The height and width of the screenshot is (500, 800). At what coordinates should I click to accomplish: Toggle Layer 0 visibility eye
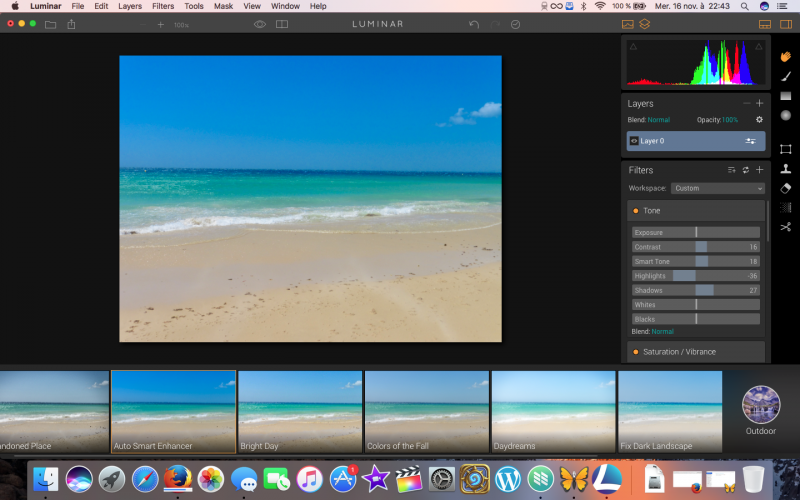point(634,141)
